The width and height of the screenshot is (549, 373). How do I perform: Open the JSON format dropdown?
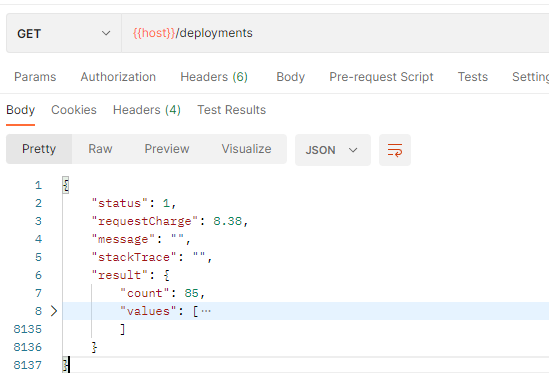pyautogui.click(x=333, y=150)
